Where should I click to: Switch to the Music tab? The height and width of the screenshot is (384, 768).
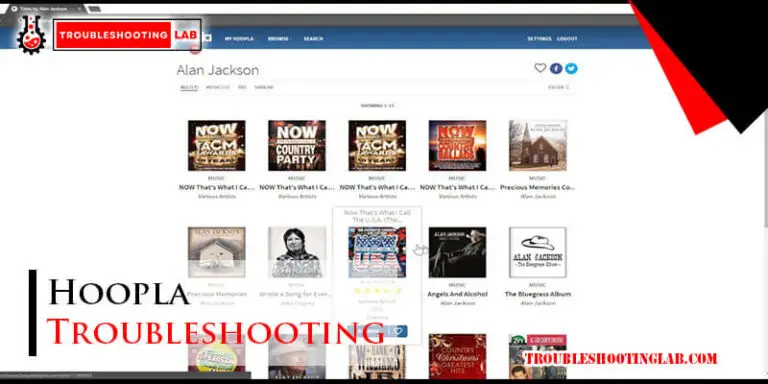(217, 87)
